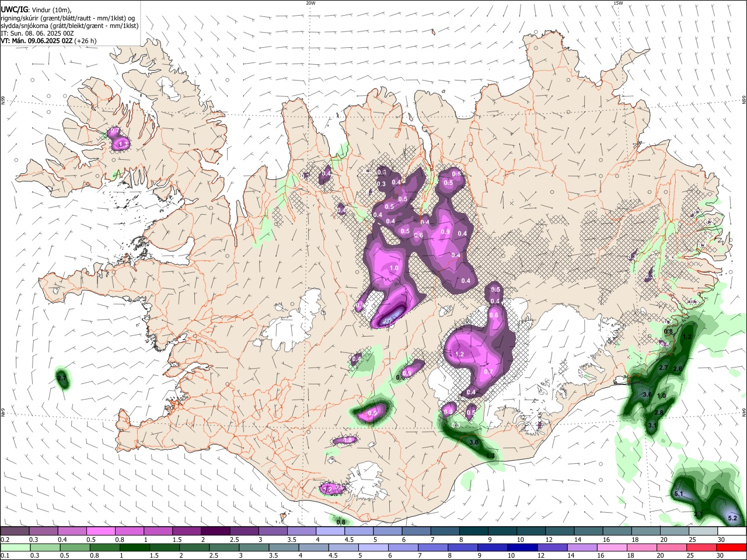The width and height of the screenshot is (747, 560).
Task: Click the '3.6' rain value on southeast coast
Action: tap(647, 395)
